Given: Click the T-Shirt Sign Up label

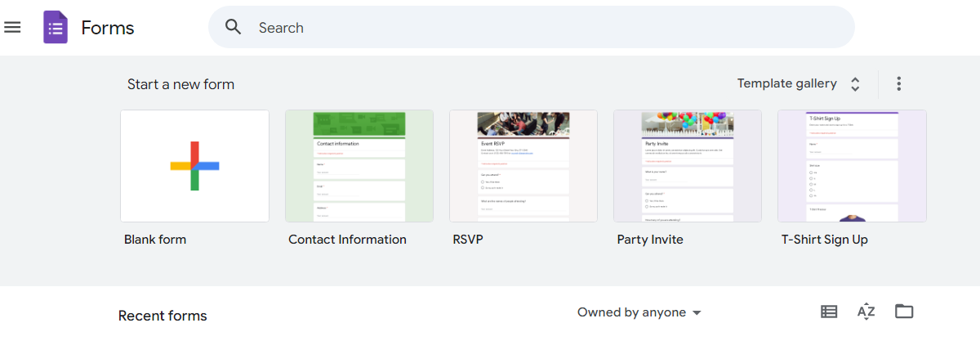Looking at the screenshot, I should 825,240.
